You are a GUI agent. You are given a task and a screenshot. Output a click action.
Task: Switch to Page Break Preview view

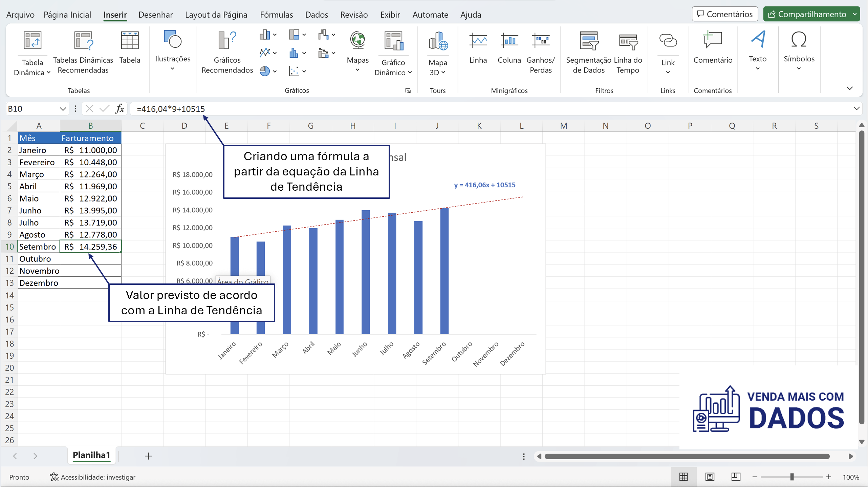pos(736,477)
